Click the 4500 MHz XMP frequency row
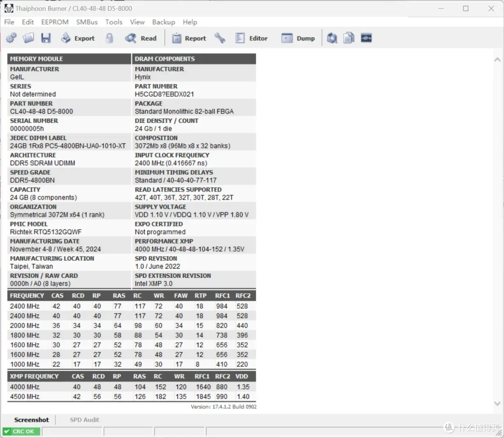 132,396
